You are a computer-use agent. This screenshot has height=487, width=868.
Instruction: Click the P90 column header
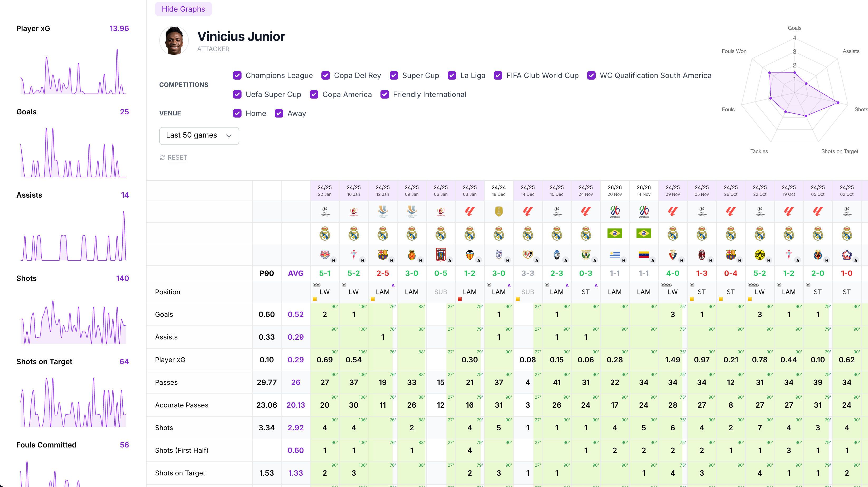pyautogui.click(x=267, y=273)
